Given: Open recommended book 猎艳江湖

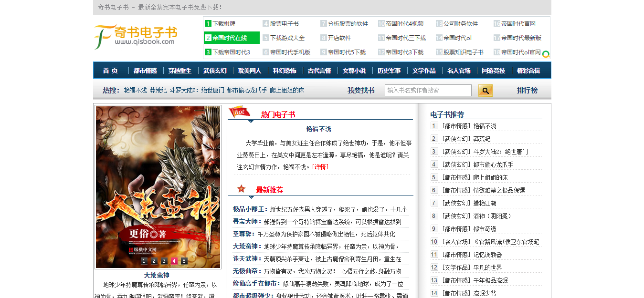Looking at the screenshot, I should [x=485, y=203].
